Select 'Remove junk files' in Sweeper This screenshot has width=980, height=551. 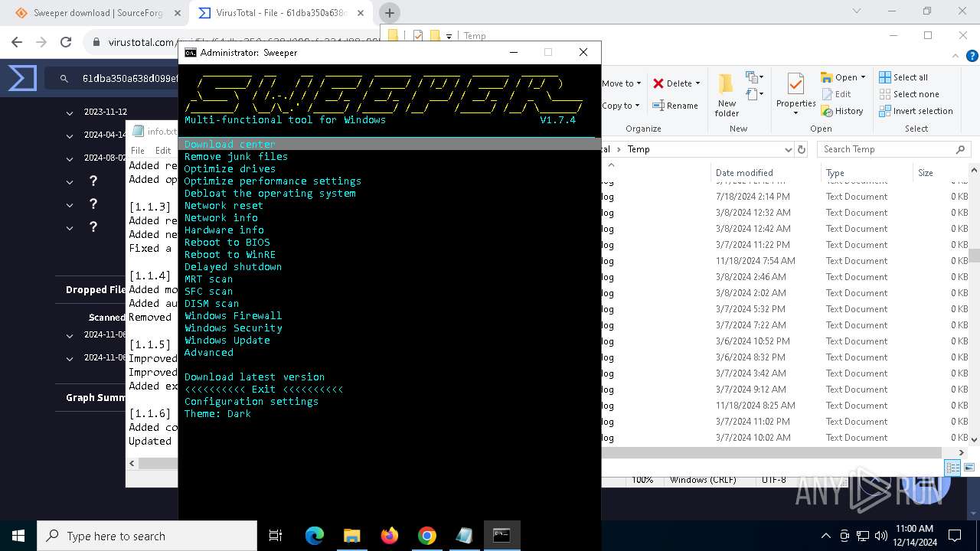(236, 156)
